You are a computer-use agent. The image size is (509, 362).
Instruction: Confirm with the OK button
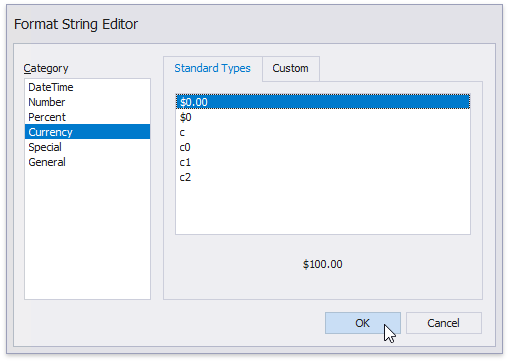pyautogui.click(x=363, y=323)
